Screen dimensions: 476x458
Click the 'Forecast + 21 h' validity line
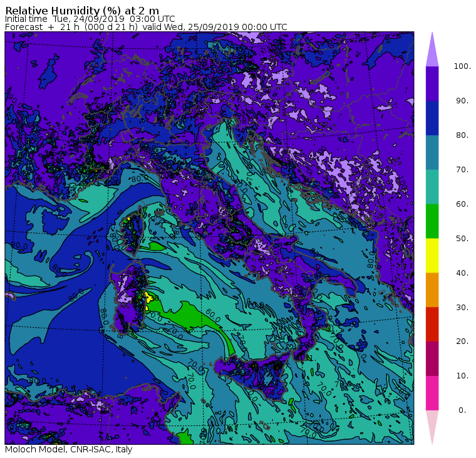point(146,27)
